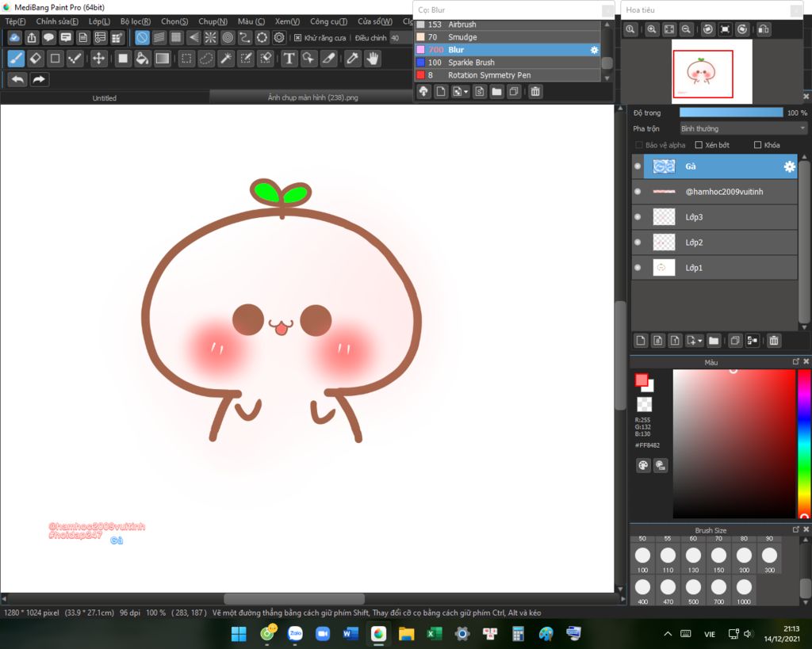The height and width of the screenshot is (649, 812).
Task: Enable the Xén bớt checkbox
Action: (699, 145)
